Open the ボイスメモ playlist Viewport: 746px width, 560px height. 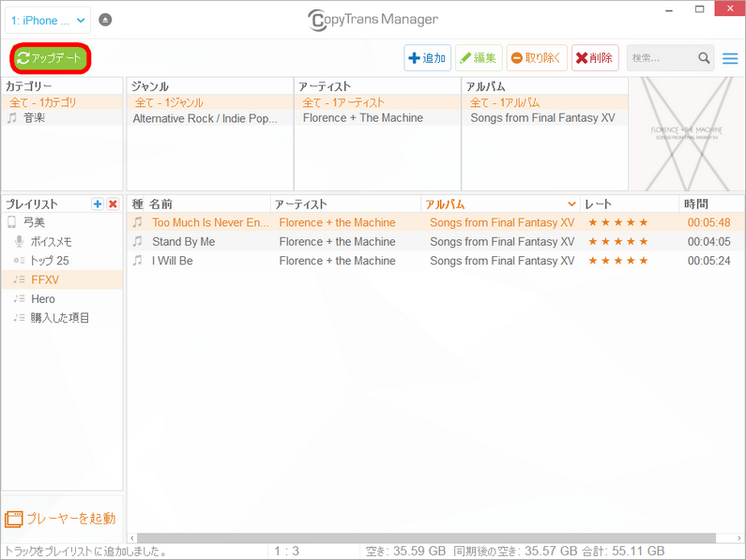pos(62,242)
